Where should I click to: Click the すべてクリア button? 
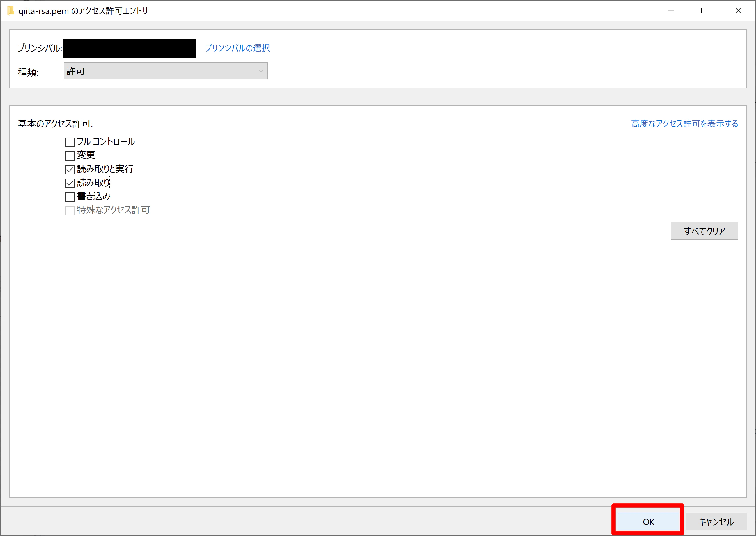pos(704,231)
